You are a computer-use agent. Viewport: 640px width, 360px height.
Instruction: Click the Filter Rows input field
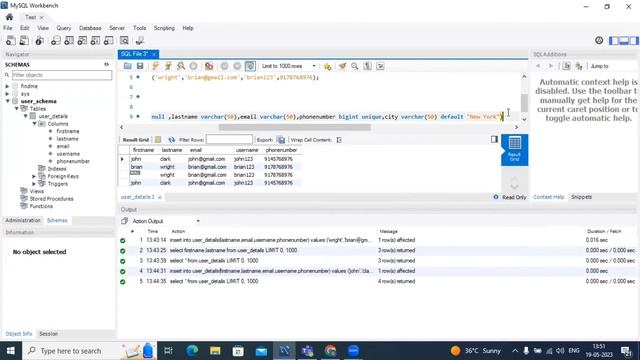click(229, 140)
